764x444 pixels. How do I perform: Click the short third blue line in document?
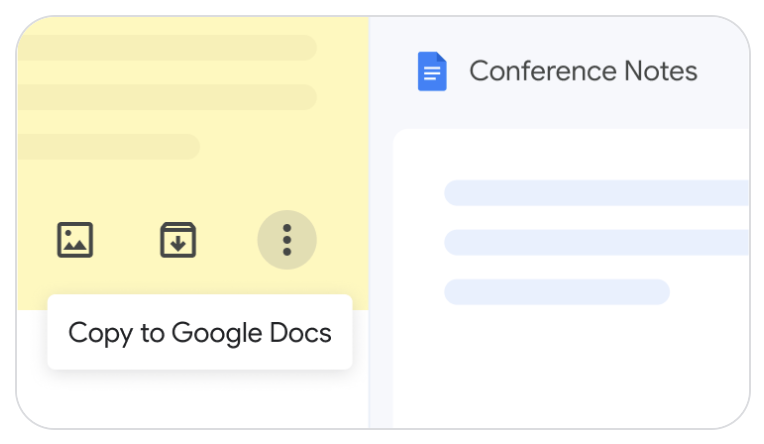tap(556, 292)
